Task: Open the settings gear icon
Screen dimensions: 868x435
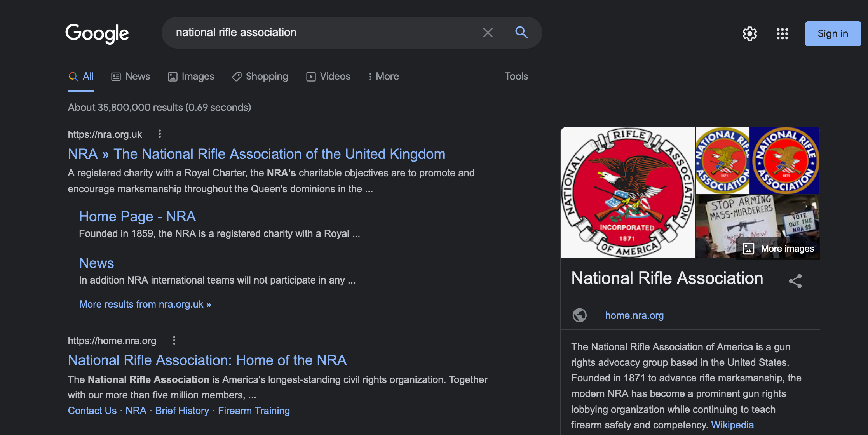Action: [x=749, y=34]
